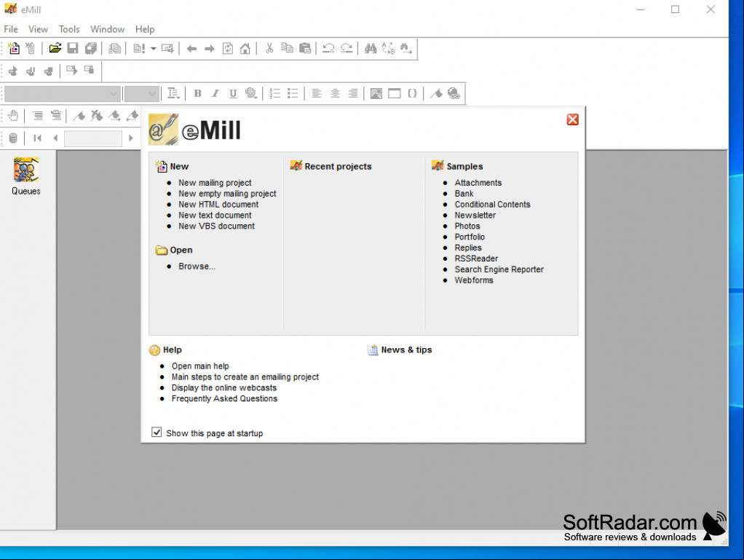744x560 pixels.
Task: Open the File menu
Action: pos(11,29)
